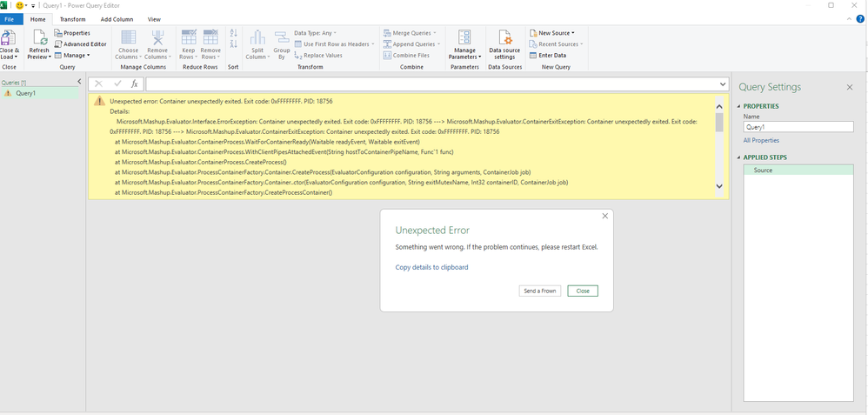The width and height of the screenshot is (868, 415).
Task: Collapse the Queries pane chevron
Action: pyautogui.click(x=79, y=82)
